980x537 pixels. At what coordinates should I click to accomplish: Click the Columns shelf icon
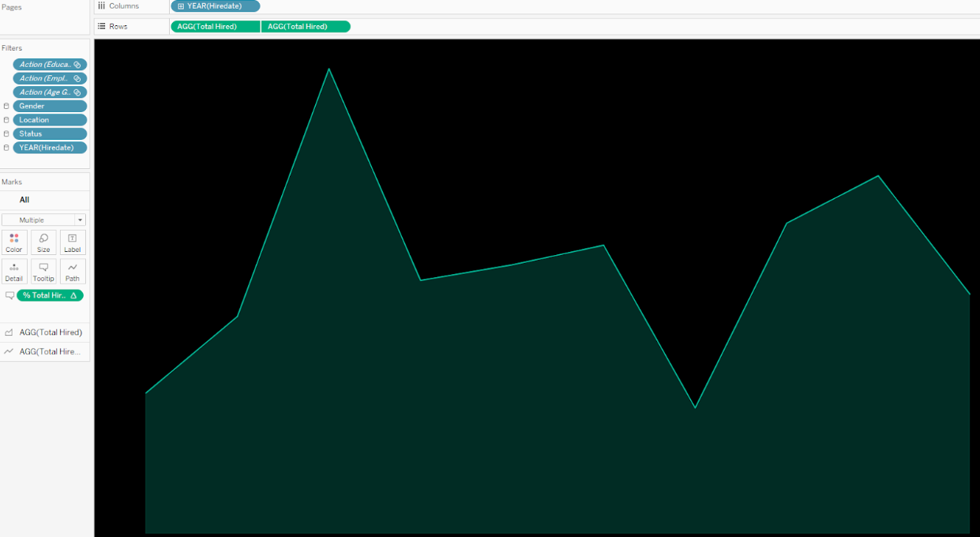tap(101, 6)
